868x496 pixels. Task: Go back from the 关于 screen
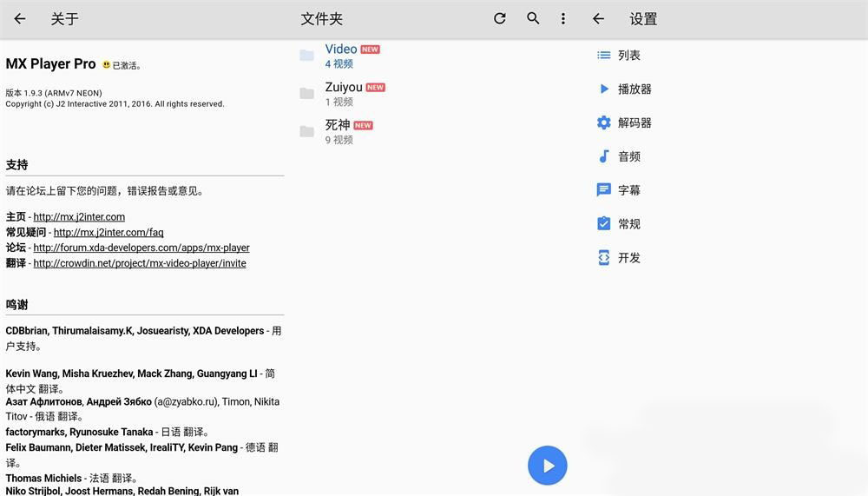(20, 19)
